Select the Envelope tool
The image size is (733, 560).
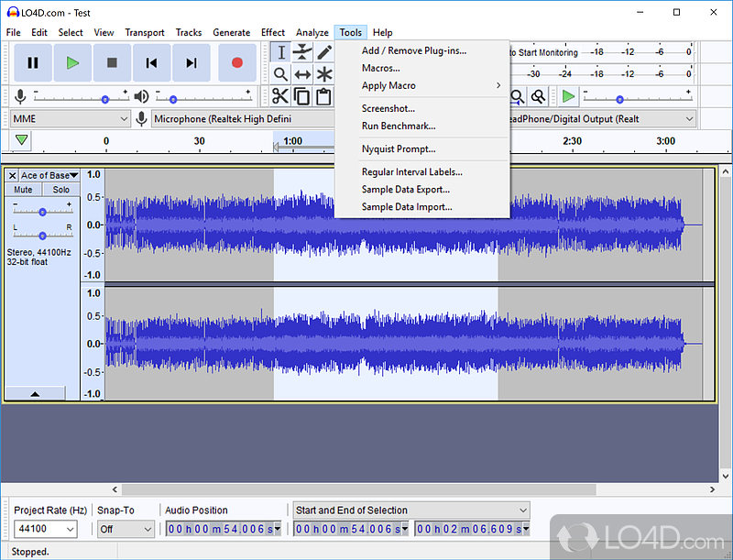point(302,52)
